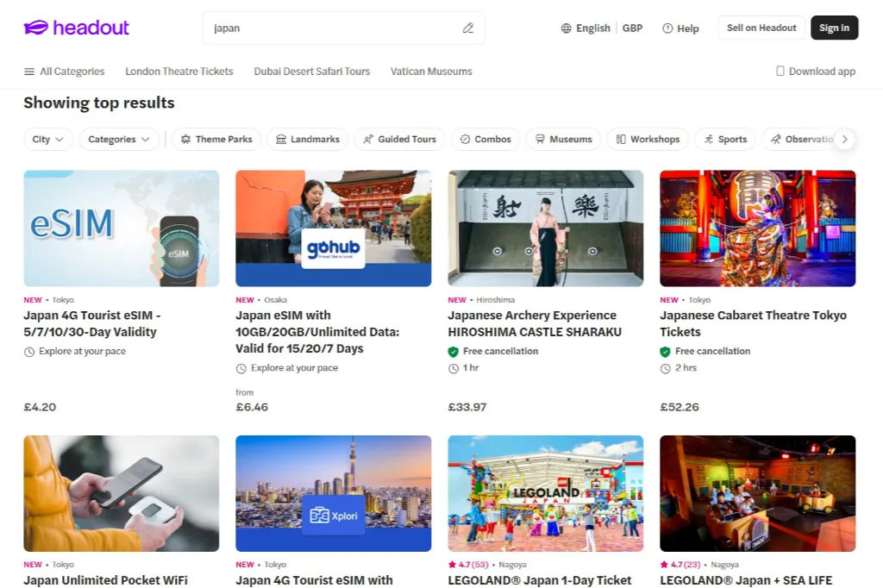
Task: Open Japan eSIM with 10GB/20GB/Unlimited Data title
Action: 317,332
